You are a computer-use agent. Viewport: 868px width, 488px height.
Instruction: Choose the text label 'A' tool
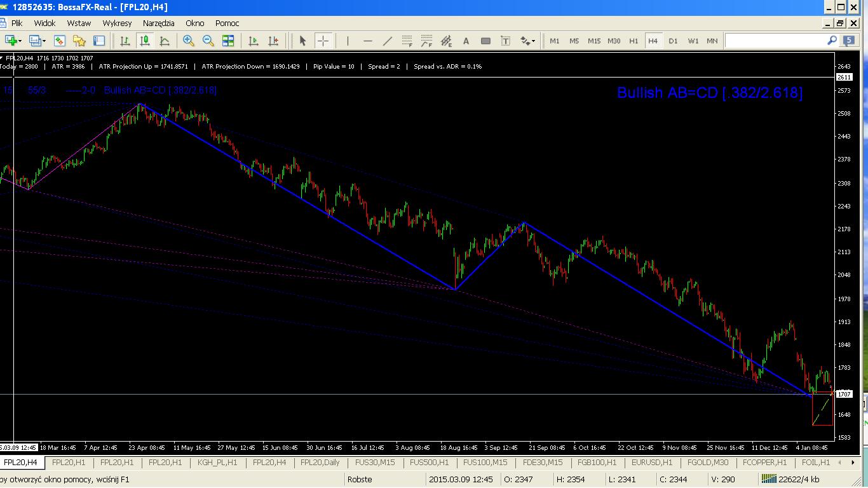click(466, 41)
